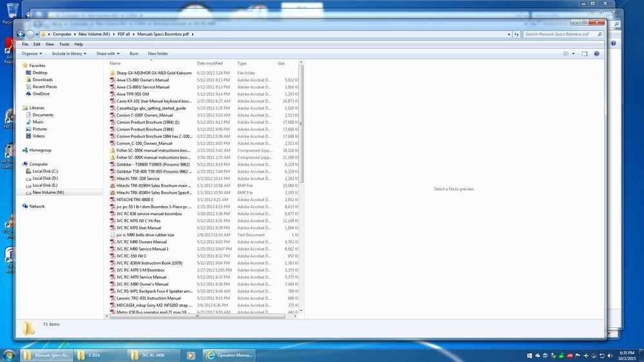The height and width of the screenshot is (362, 644).
Task: Select the Aiwa TPR-955 OM PDF file
Action: coord(133,94)
